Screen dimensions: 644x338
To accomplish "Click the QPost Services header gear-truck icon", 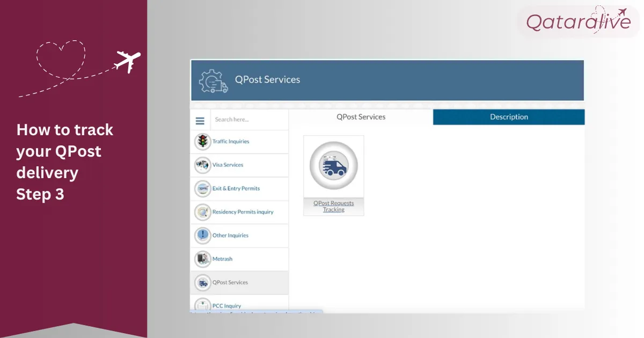I will pos(214,80).
